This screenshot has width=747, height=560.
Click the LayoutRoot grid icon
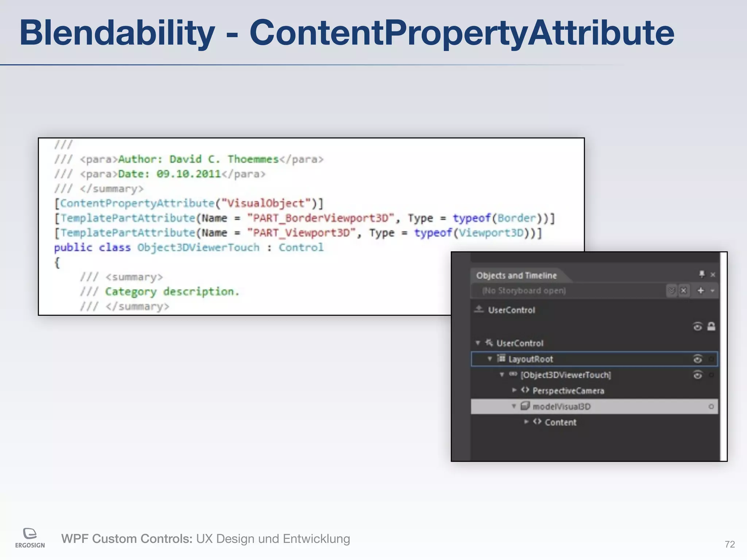502,359
